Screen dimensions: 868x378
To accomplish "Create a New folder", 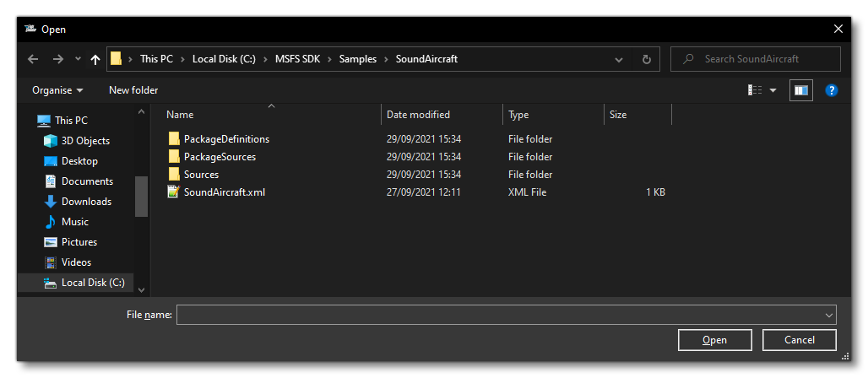I will point(133,90).
